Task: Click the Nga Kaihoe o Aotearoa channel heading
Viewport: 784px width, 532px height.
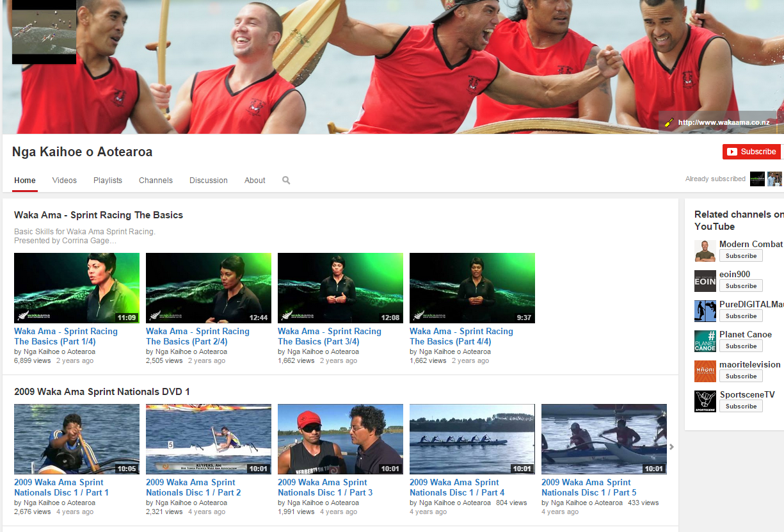Action: [83, 152]
